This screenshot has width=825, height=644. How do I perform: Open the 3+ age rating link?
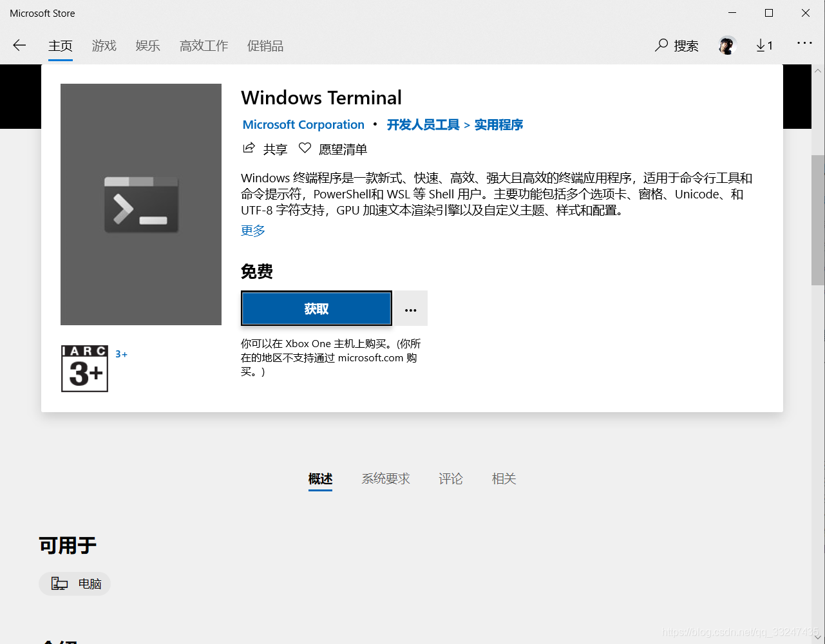(x=121, y=354)
